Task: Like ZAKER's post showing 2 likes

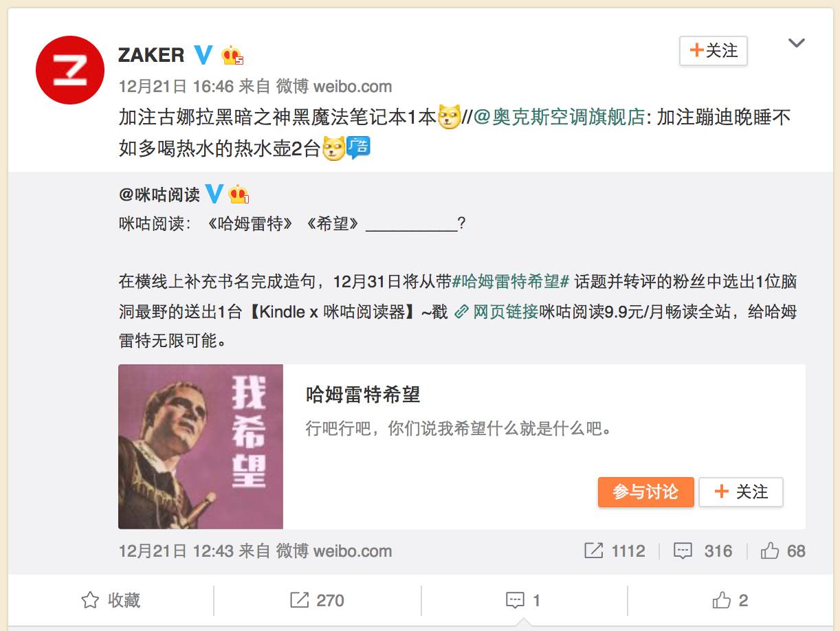Action: (x=730, y=600)
